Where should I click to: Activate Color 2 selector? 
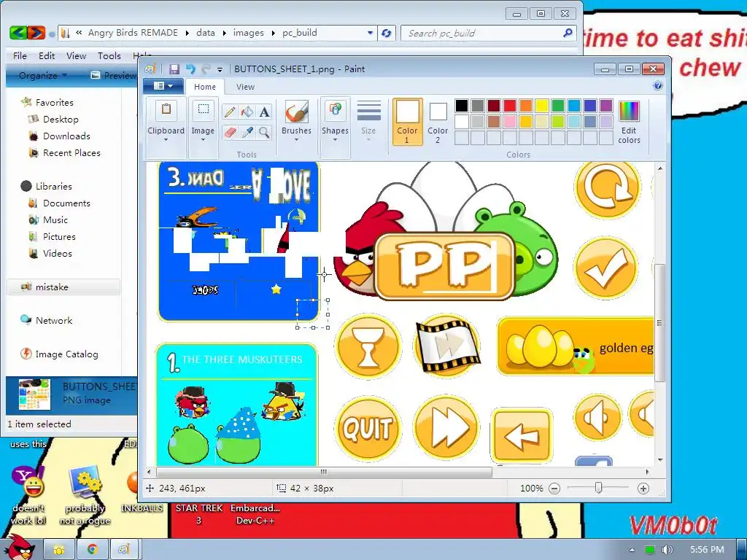(438, 122)
